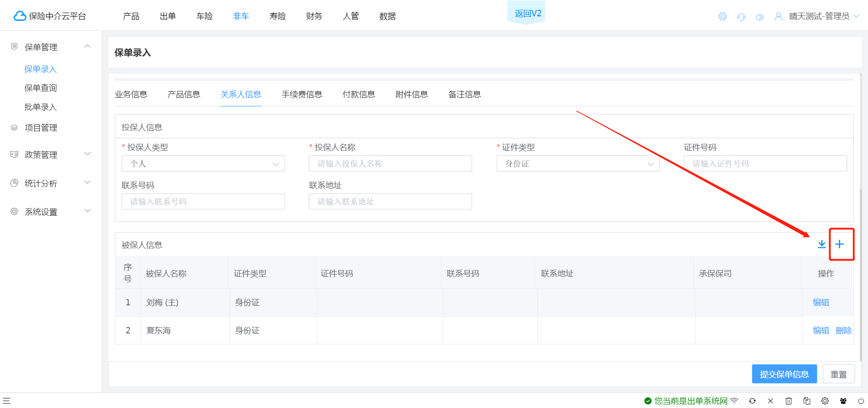The height and width of the screenshot is (408, 868).
Task: Switch to the 业务信息 tab
Action: point(131,94)
